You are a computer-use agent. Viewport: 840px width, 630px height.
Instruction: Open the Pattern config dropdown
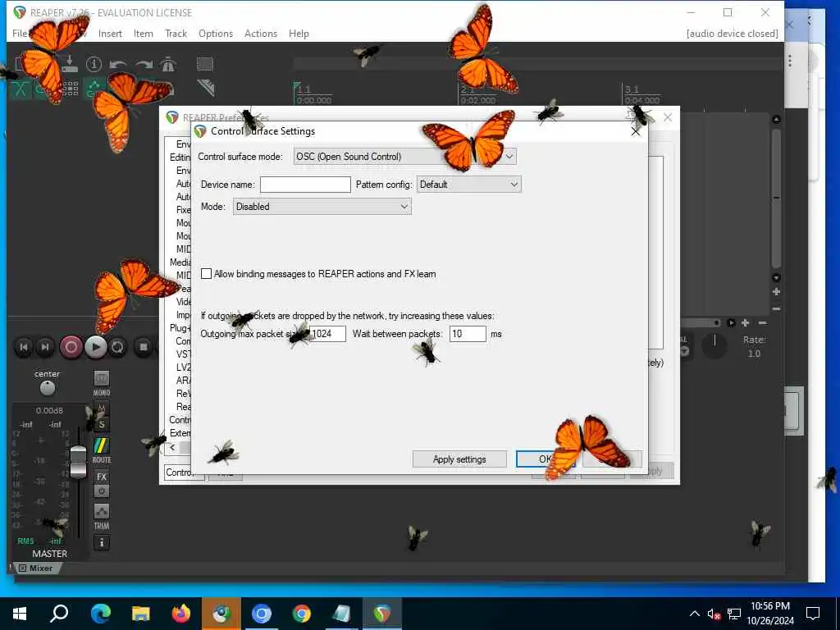click(x=468, y=185)
